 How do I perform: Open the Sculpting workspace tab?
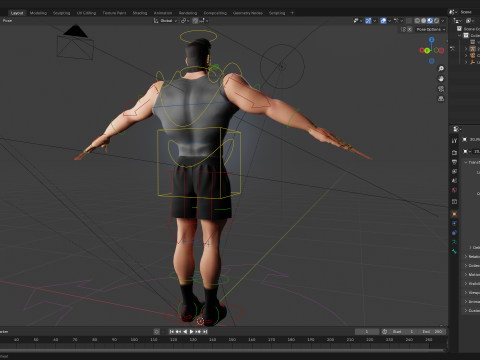[62, 13]
